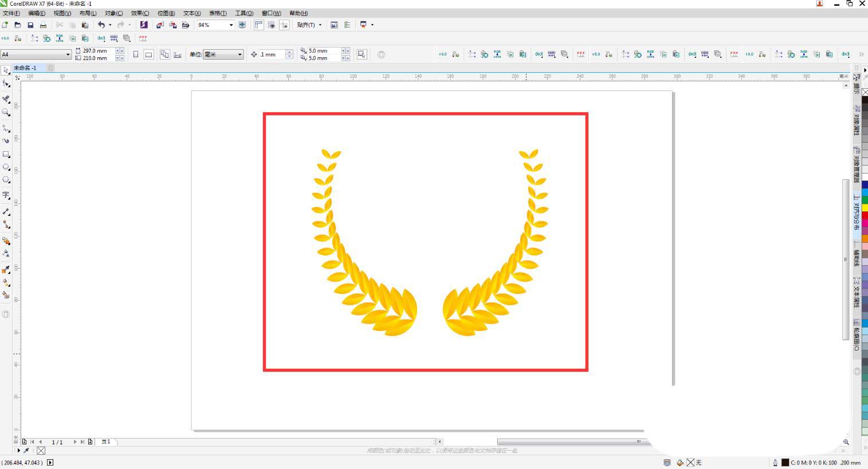Choose the Polygon tool

(6, 180)
